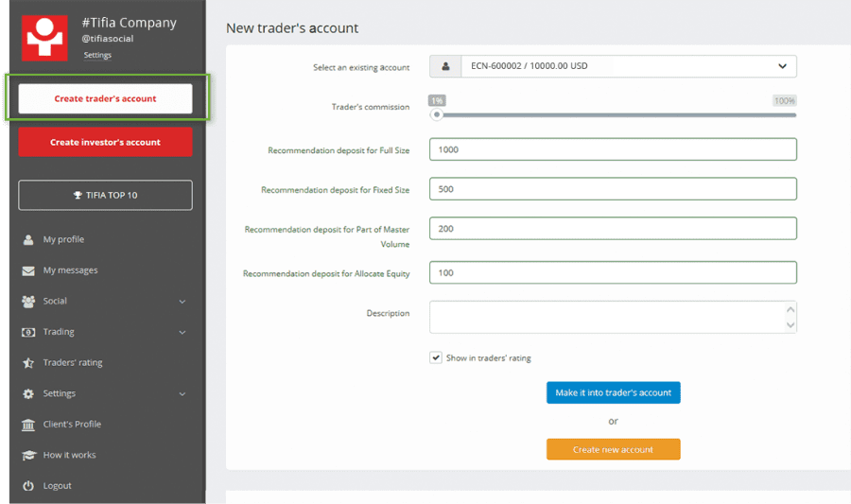Open Client's Profile menu item

click(72, 425)
